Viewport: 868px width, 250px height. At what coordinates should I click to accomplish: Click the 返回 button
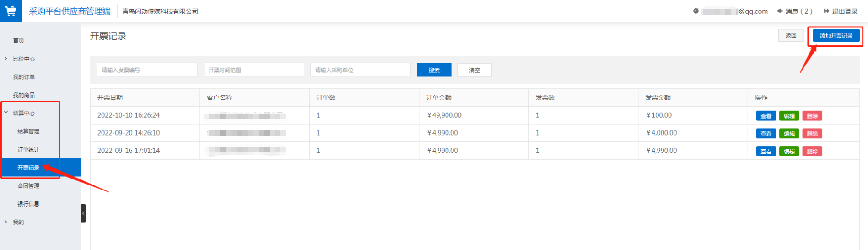point(791,36)
